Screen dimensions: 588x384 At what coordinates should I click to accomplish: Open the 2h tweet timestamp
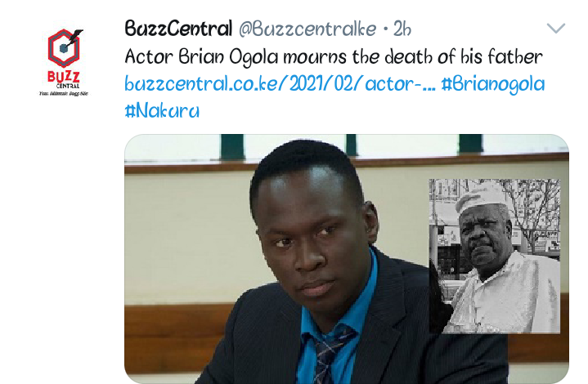coord(402,29)
